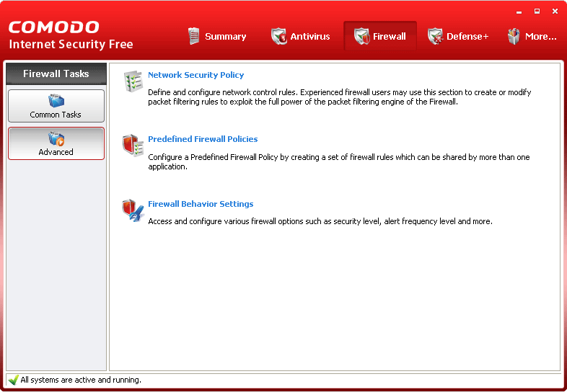Viewport: 567px width, 392px height.
Task: Click the Summary document icon
Action: click(194, 36)
